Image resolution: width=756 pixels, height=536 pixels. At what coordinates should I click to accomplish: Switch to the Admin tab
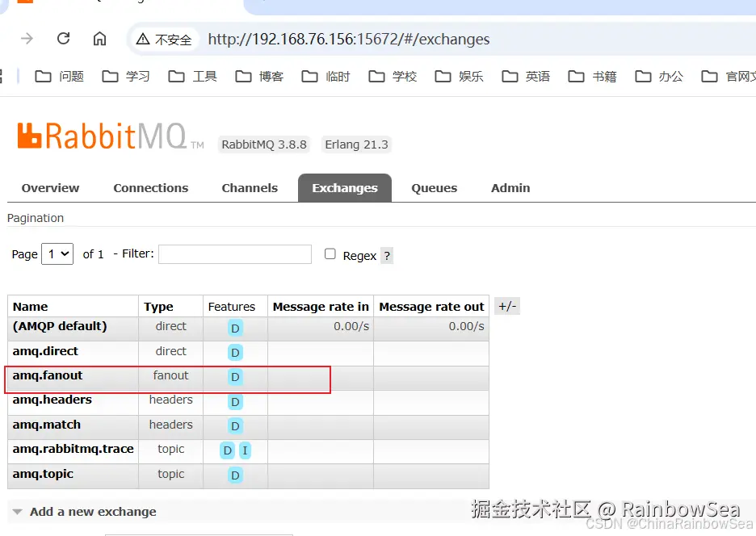click(x=510, y=188)
